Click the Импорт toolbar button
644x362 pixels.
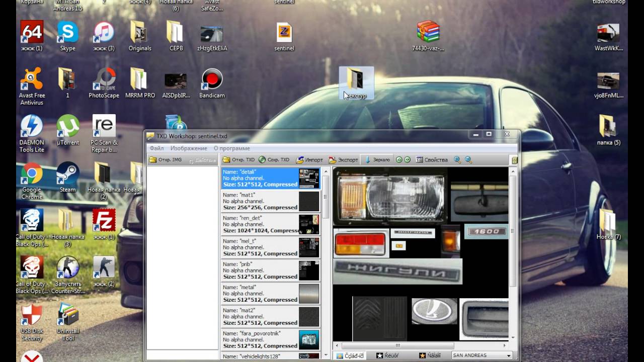(310, 160)
